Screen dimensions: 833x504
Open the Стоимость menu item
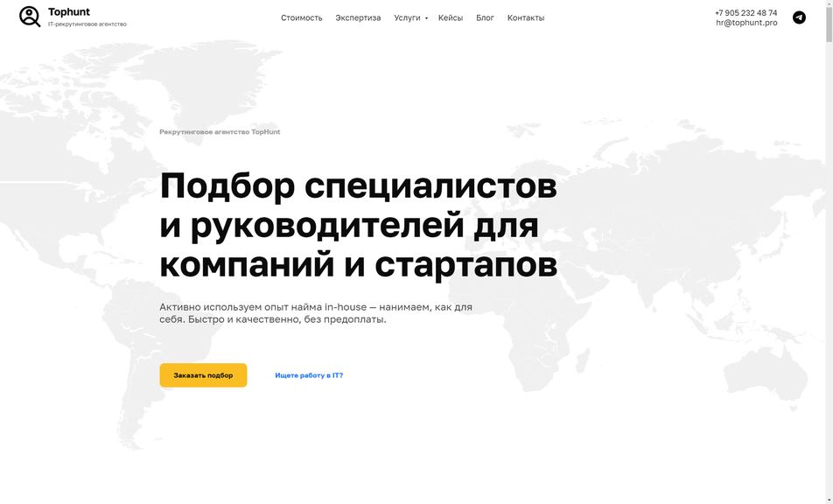(301, 17)
